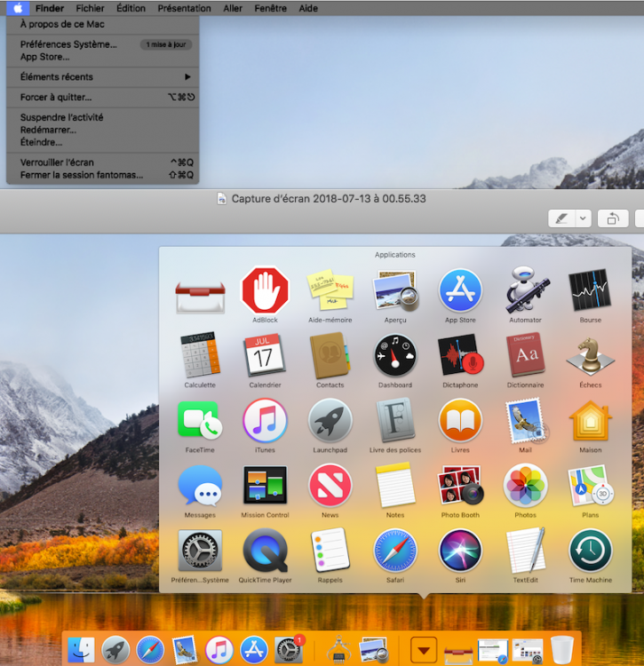Screen dimensions: 644x666
Task: Launch the Échecs chess app
Action: tap(591, 355)
